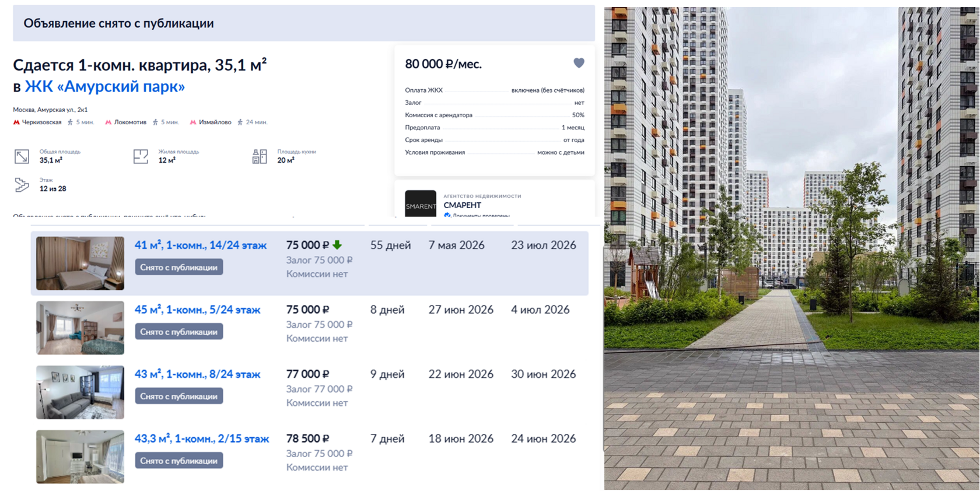Viewport: 980px width, 491px height.
Task: Click the '30 июн 2026' date cell
Action: click(x=544, y=374)
